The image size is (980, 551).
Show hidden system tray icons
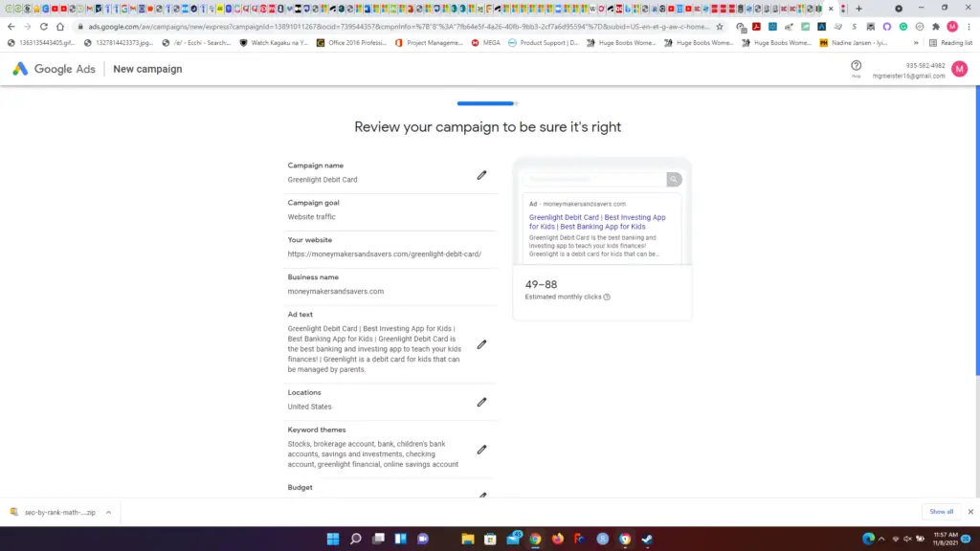click(881, 539)
